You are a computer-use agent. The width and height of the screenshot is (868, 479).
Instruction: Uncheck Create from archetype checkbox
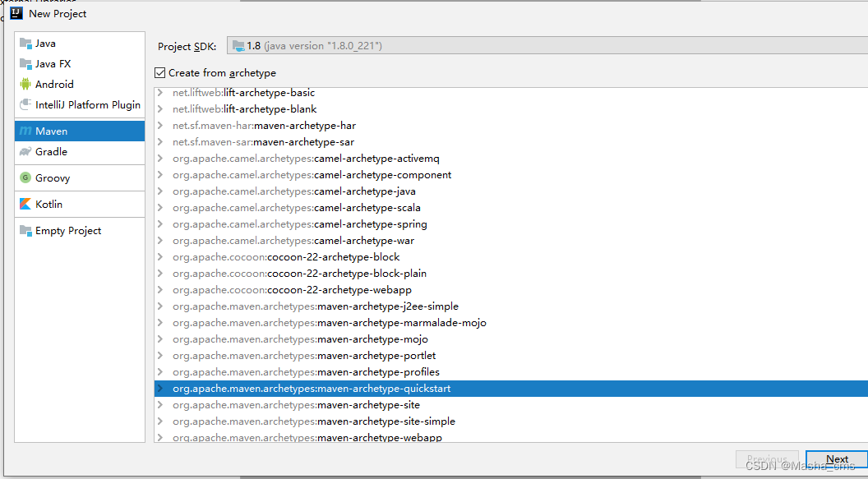[160, 72]
